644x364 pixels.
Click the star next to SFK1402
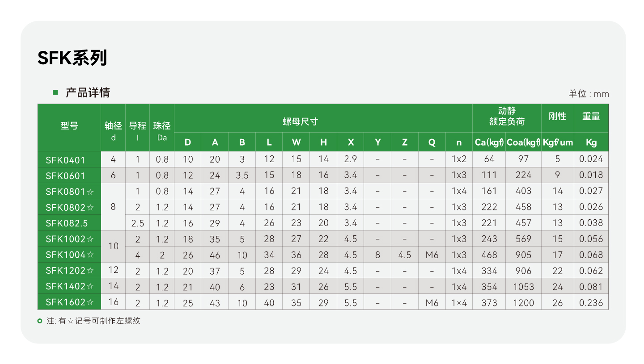point(91,287)
